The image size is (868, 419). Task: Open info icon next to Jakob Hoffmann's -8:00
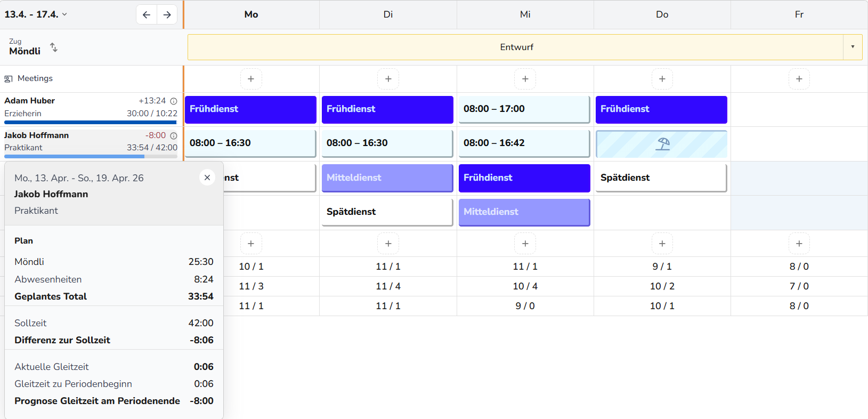point(173,136)
